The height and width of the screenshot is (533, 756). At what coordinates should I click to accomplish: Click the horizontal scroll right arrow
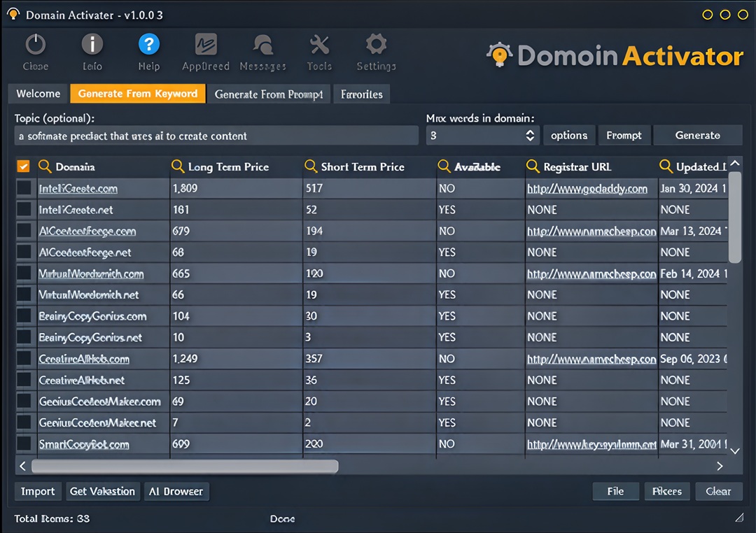720,466
